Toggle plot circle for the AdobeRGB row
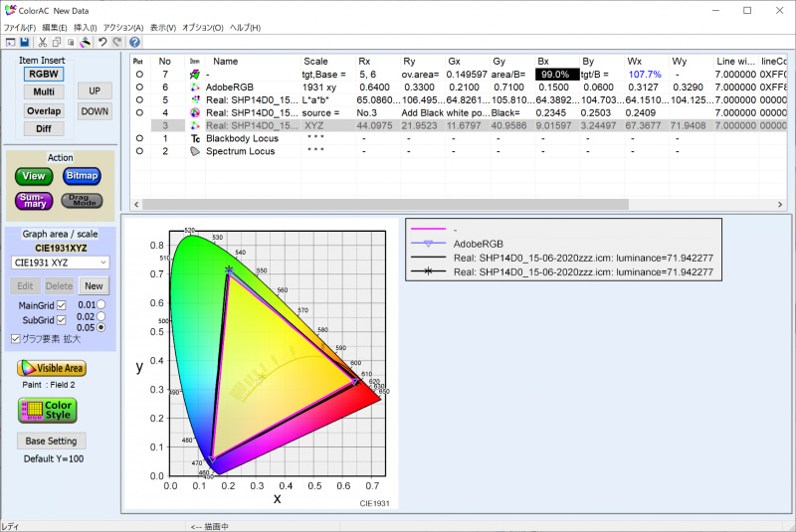The width and height of the screenshot is (796, 532). (139, 87)
